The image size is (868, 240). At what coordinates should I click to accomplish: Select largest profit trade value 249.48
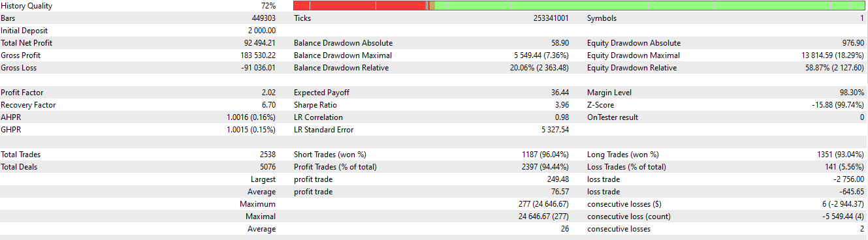pyautogui.click(x=558, y=179)
